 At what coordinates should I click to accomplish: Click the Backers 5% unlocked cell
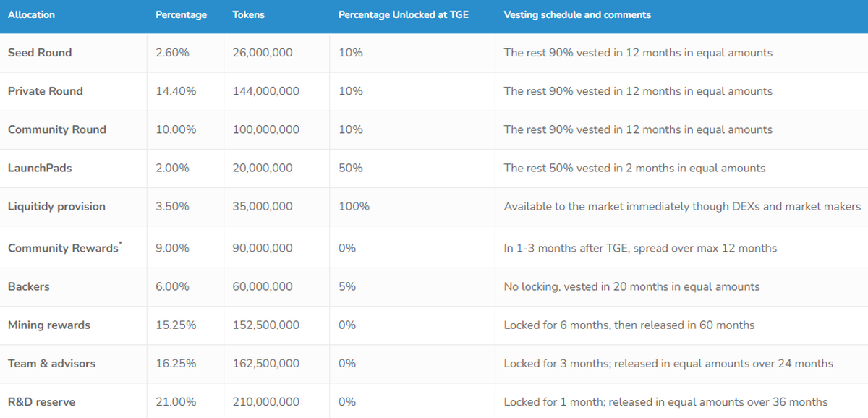tap(346, 286)
